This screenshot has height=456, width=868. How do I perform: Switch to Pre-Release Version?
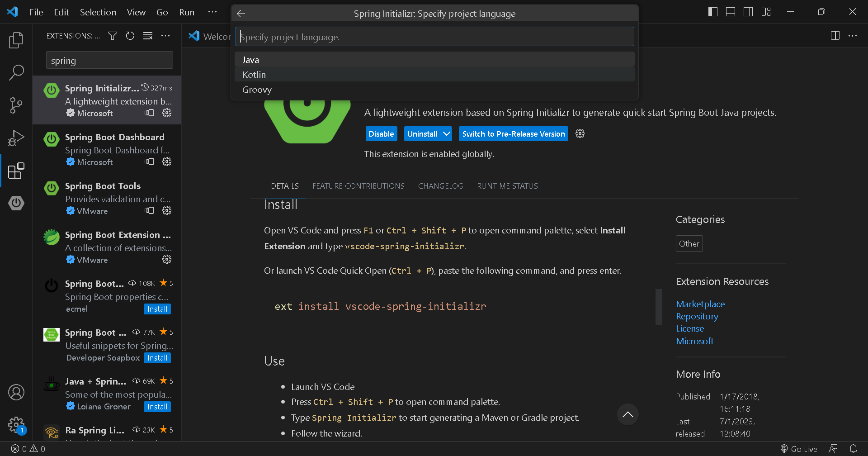(514, 133)
